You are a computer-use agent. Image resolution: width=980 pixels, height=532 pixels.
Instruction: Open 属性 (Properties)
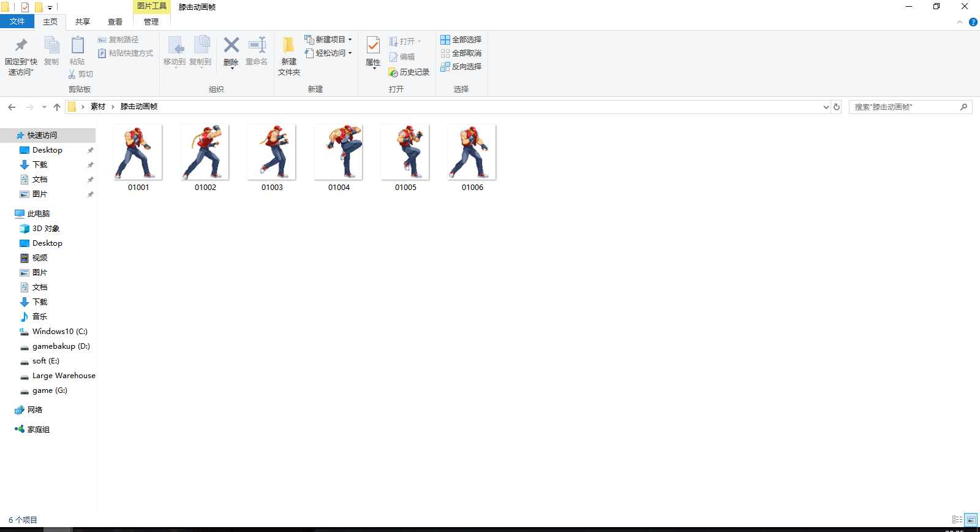373,52
